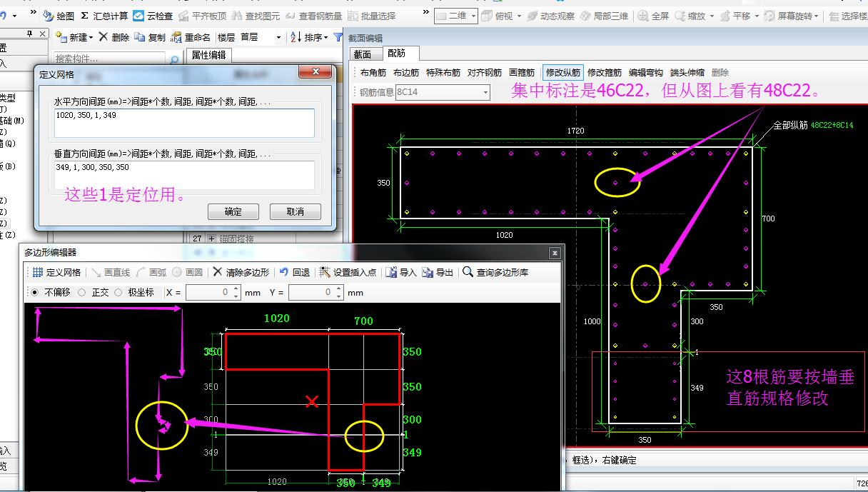Click 新建 new component button
Screen dimensions: 868x492
click(71, 37)
